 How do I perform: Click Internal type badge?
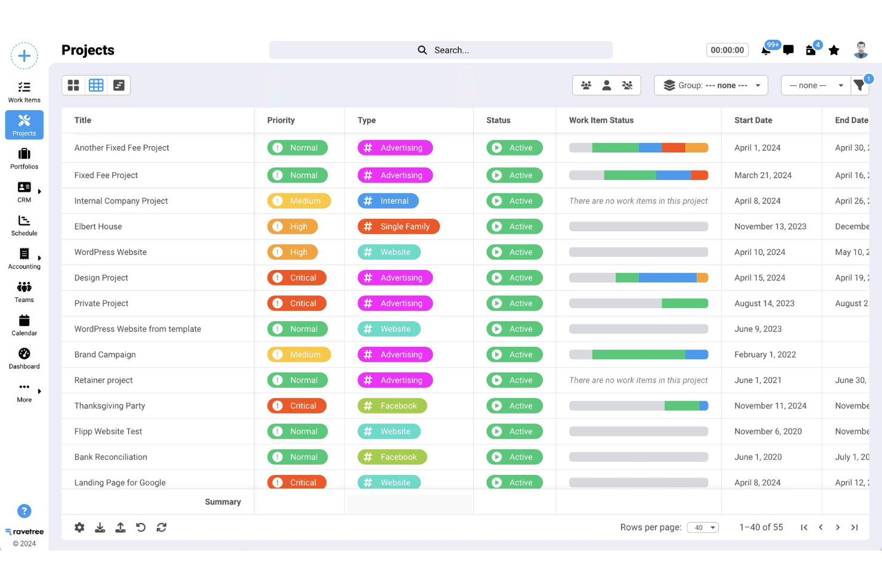388,201
